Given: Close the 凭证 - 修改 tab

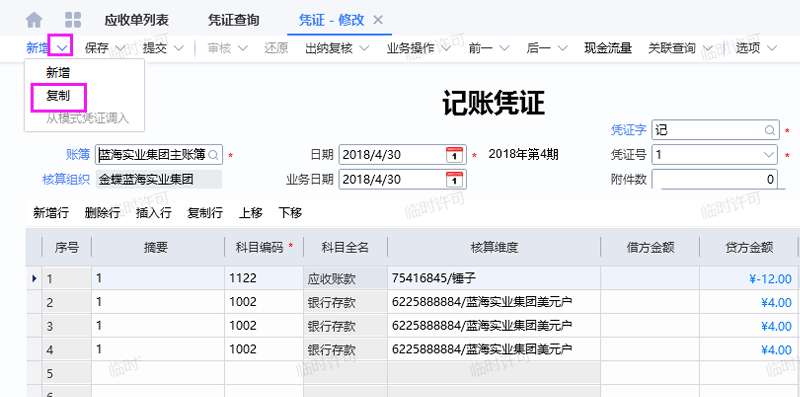Looking at the screenshot, I should pyautogui.click(x=378, y=20).
